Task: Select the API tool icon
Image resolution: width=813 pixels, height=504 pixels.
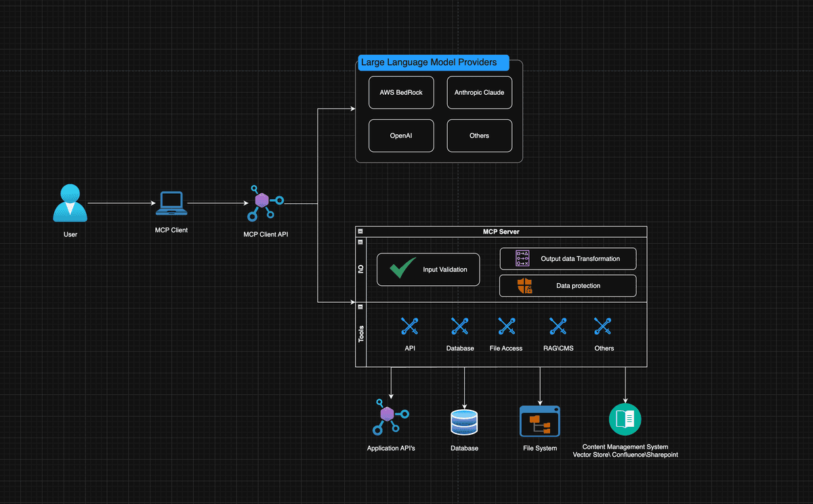Action: pos(409,327)
